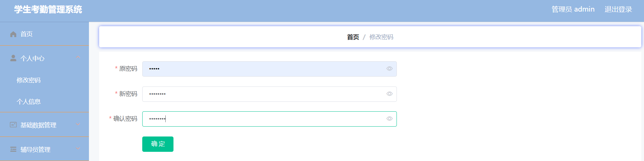Show the 原密码 field using its eye icon

(x=389, y=69)
